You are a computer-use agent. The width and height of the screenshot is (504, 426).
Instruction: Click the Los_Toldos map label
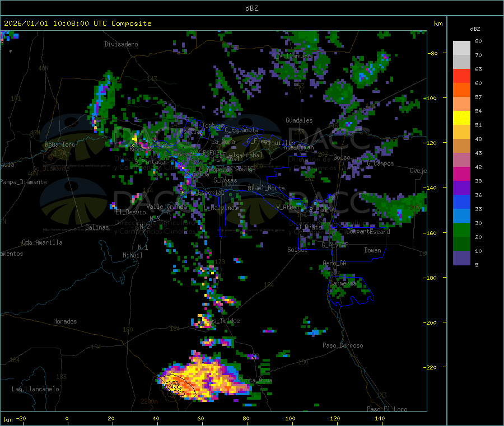[223, 321]
